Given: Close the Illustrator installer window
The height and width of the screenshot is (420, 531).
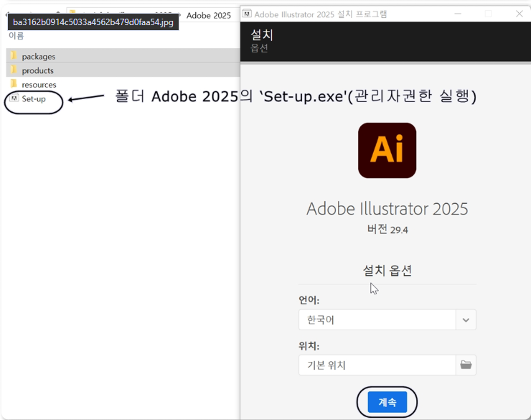Looking at the screenshot, I should click(x=520, y=14).
